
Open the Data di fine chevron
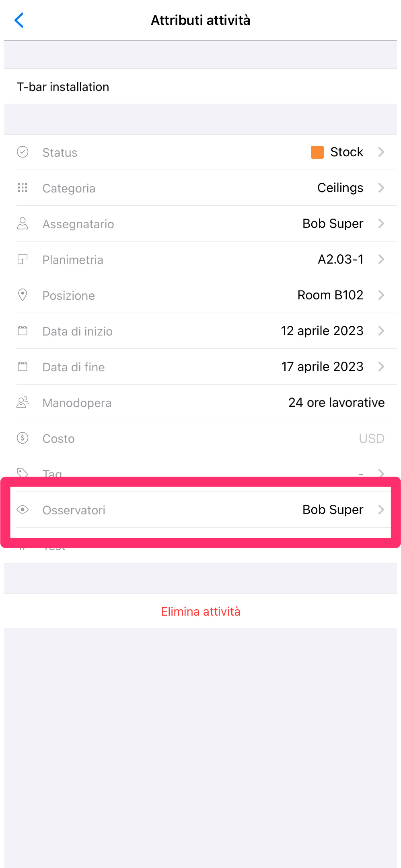tap(381, 366)
